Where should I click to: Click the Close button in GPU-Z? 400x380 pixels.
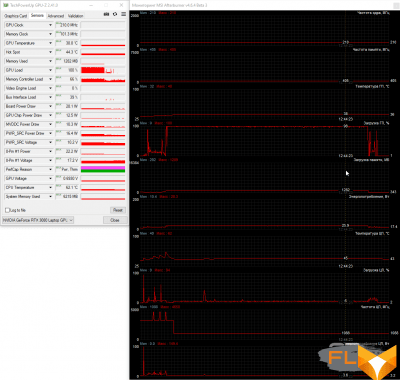pos(115,220)
